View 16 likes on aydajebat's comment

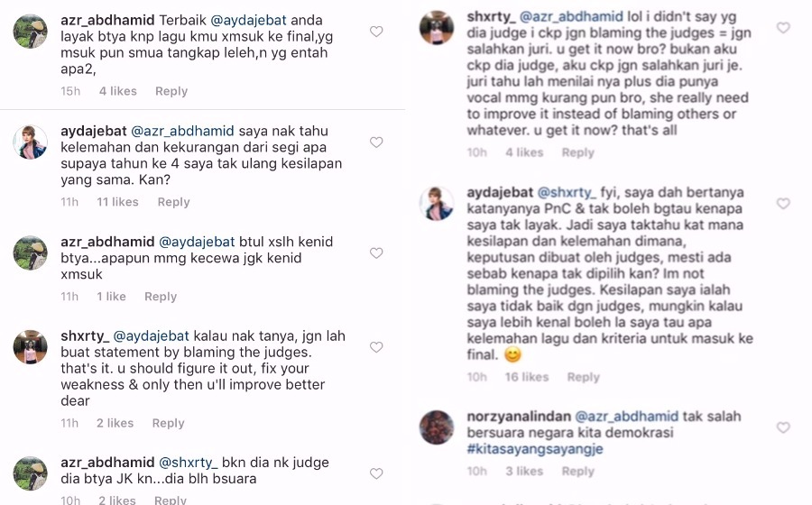click(x=527, y=377)
